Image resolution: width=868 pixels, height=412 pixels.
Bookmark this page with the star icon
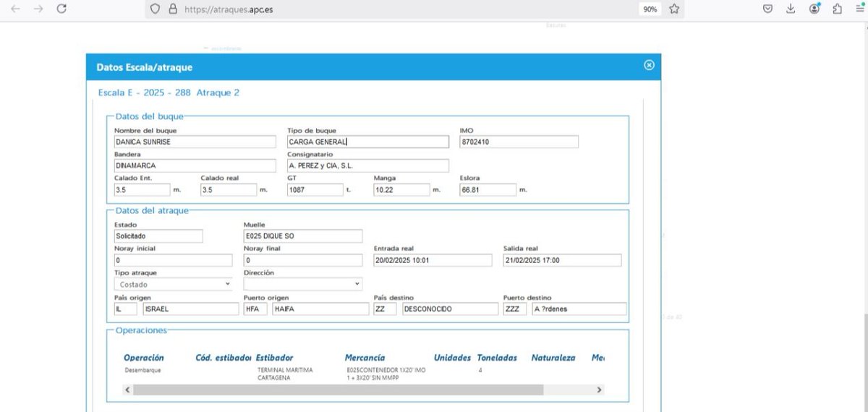(x=674, y=9)
